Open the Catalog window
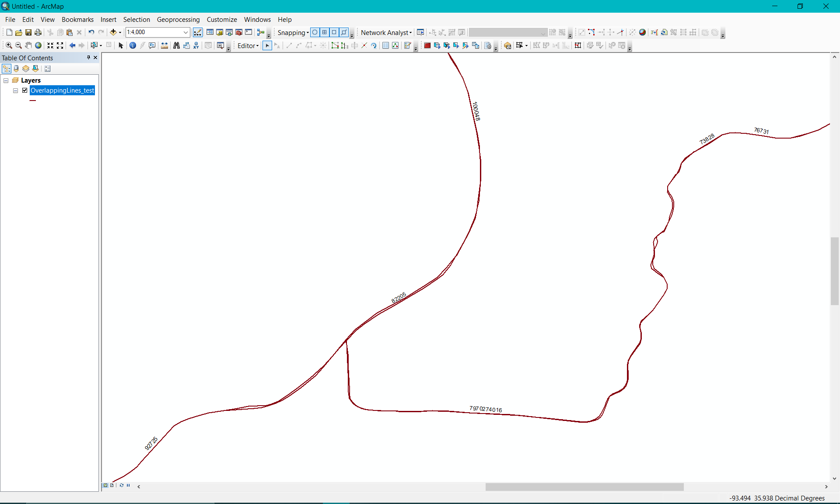The width and height of the screenshot is (840, 504). click(x=220, y=32)
